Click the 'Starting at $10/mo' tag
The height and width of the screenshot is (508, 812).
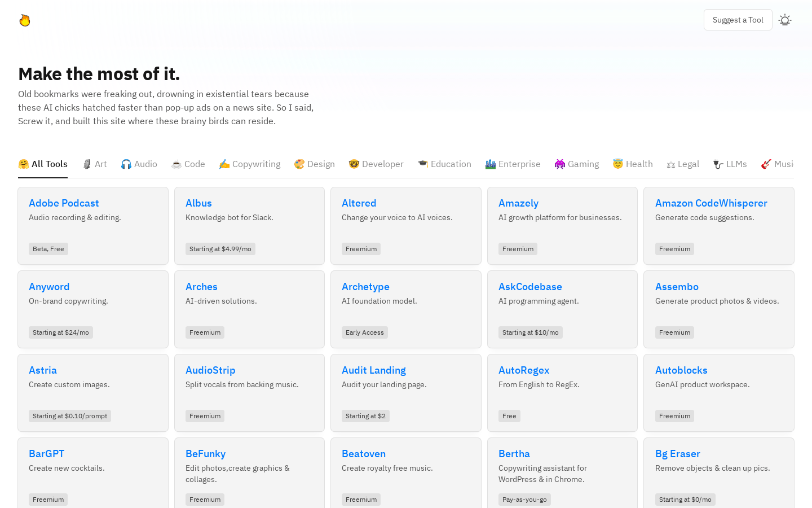click(x=531, y=332)
